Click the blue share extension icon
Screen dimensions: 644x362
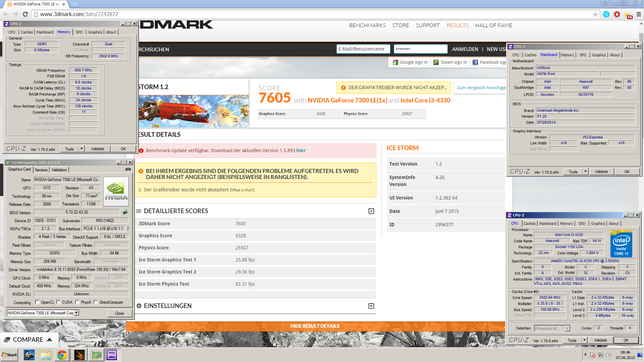[x=606, y=14]
